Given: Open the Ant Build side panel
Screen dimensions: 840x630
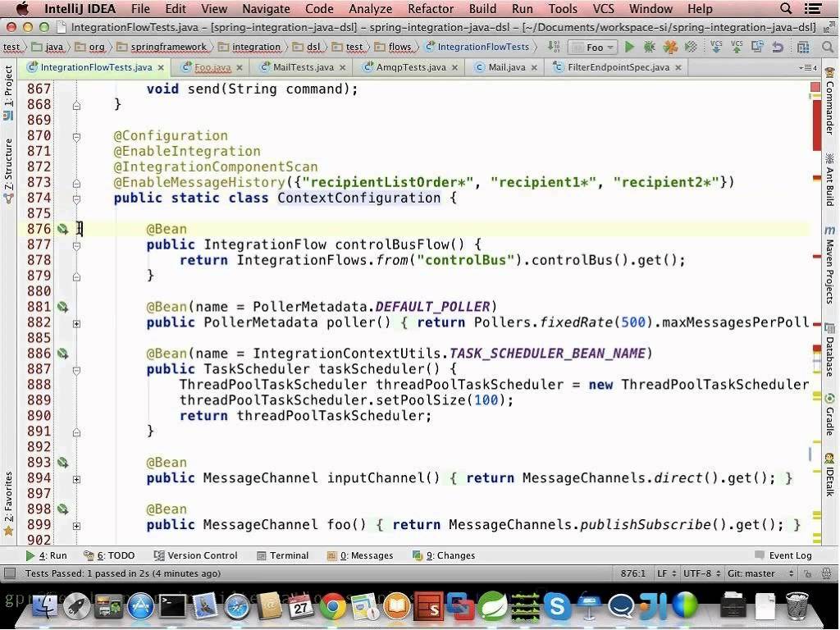Looking at the screenshot, I should point(830,180).
